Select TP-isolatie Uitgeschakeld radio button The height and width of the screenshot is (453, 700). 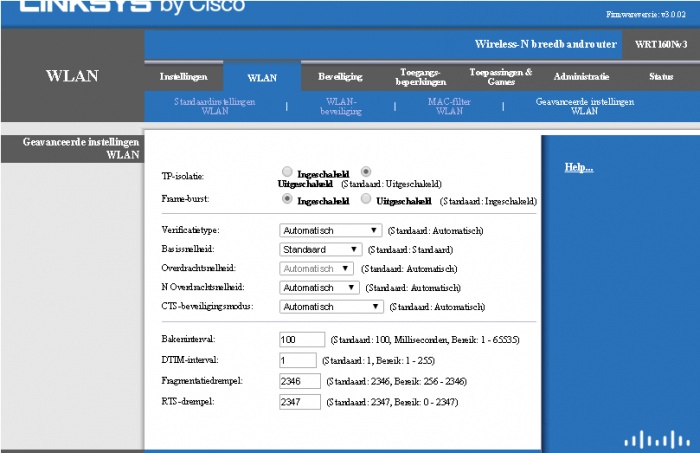coord(366,171)
